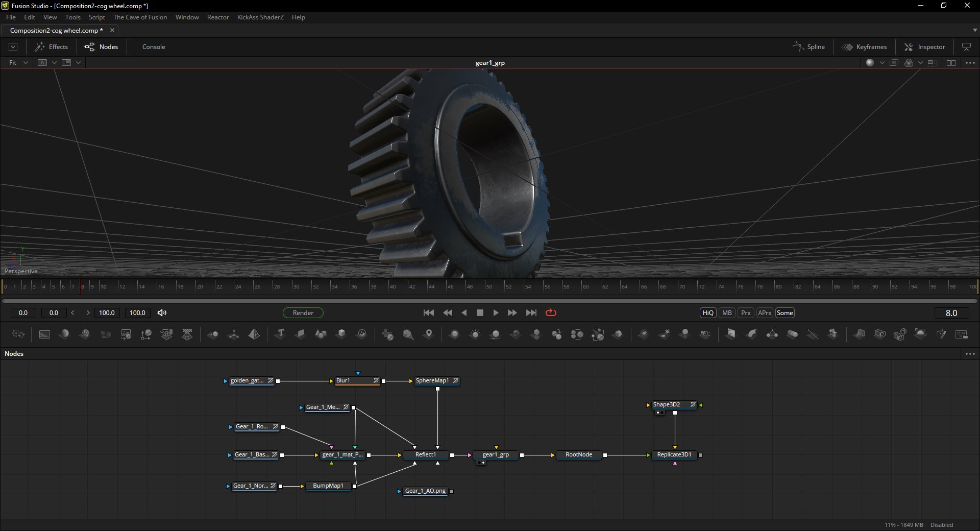Open the Keyframes panel
The image size is (980, 531).
coord(865,46)
